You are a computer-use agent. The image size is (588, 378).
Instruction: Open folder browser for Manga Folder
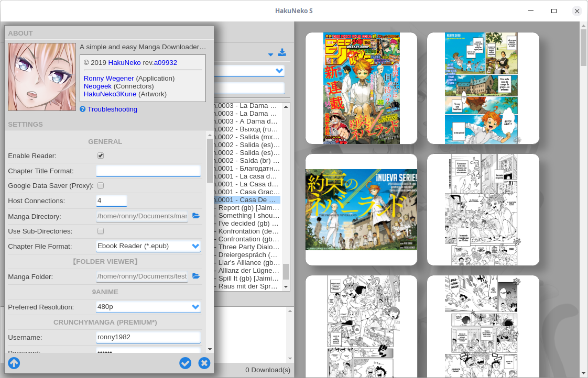coord(196,276)
